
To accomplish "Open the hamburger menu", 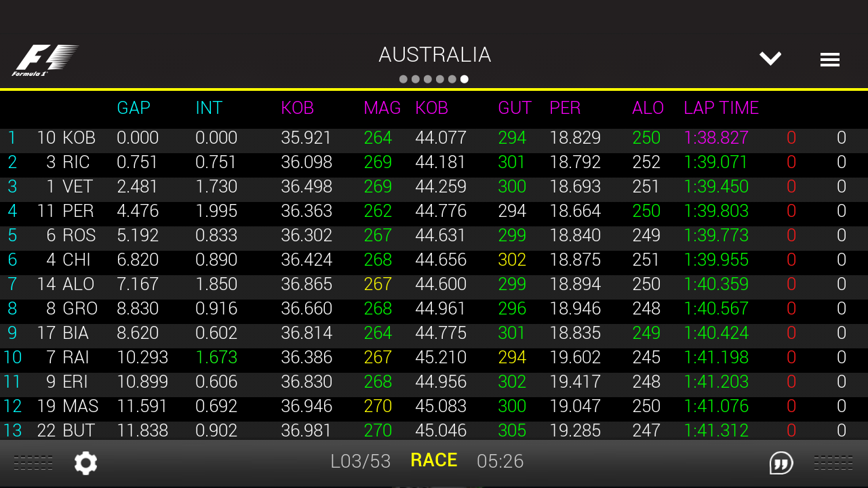I will tap(830, 59).
